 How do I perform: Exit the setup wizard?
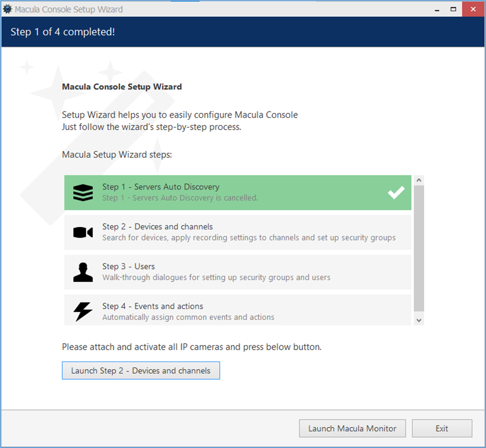click(x=442, y=428)
